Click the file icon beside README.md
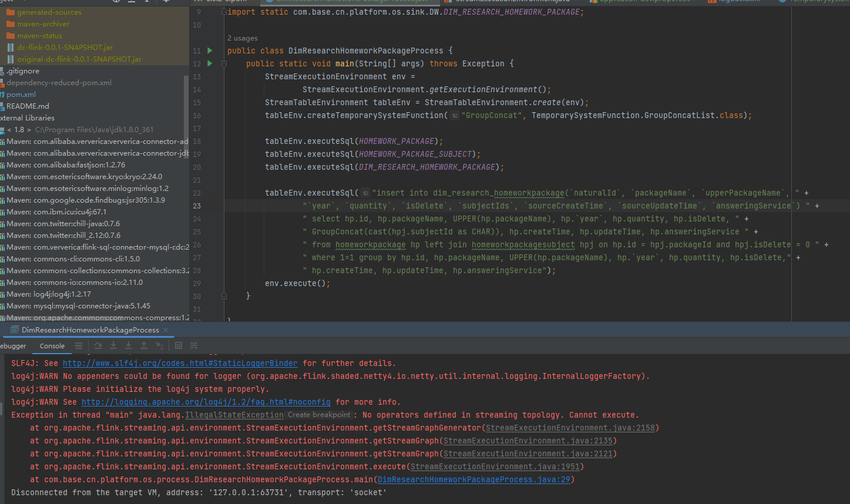 coord(2,106)
